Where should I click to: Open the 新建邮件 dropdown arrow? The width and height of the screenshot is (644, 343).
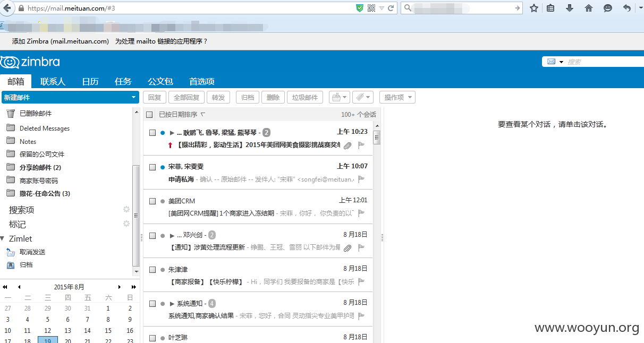click(x=134, y=98)
